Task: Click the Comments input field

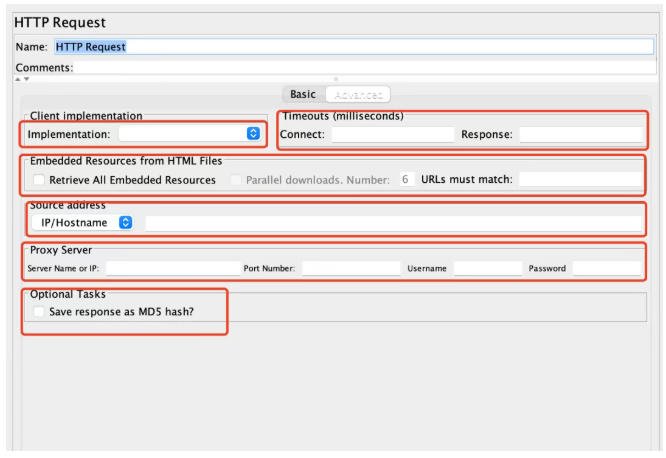Action: coord(365,68)
